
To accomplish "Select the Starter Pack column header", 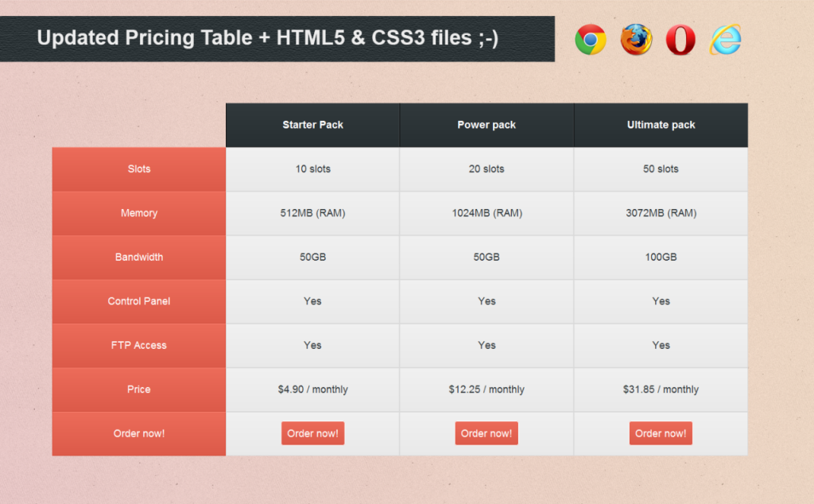I will (x=312, y=125).
